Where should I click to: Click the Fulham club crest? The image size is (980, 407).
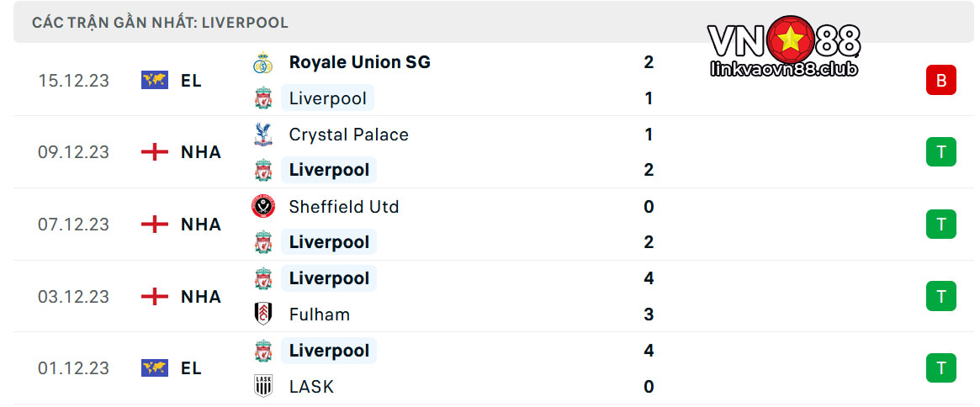263,314
